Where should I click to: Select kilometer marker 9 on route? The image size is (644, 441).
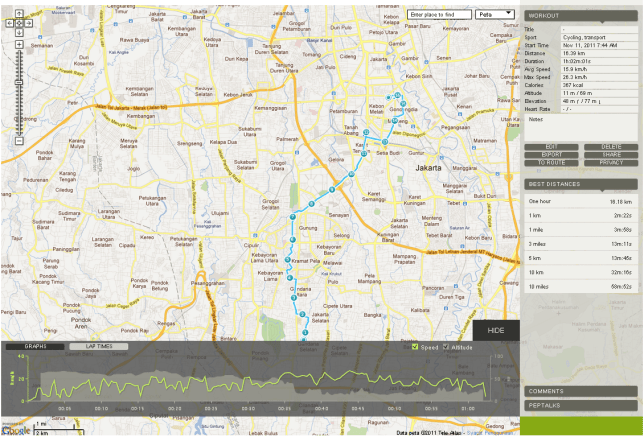(x=332, y=190)
